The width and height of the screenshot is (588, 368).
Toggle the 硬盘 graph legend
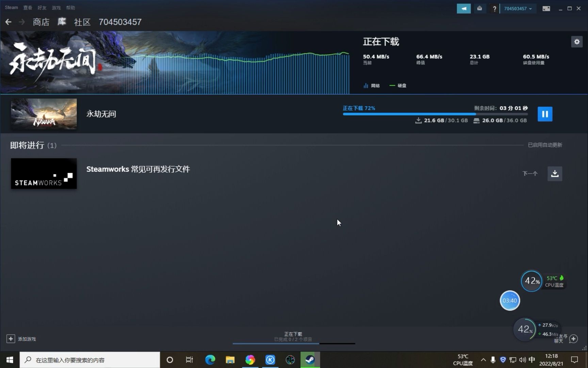pos(398,86)
